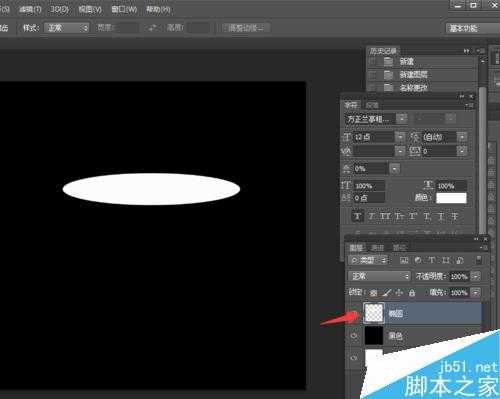The image size is (500, 399).
Task: Toggle superscript T button
Action: point(413,217)
